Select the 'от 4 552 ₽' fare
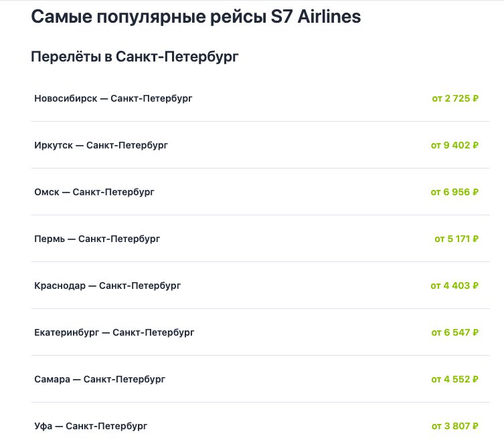 (454, 379)
